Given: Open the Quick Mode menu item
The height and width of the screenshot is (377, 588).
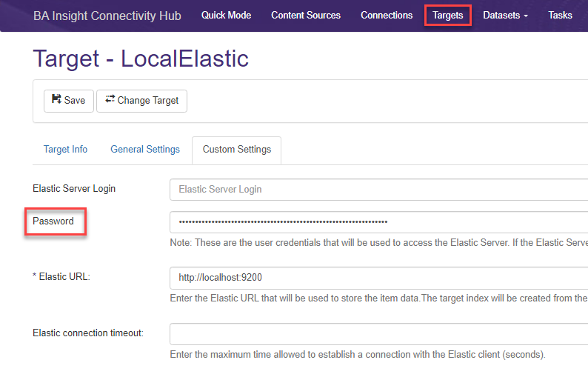Looking at the screenshot, I should tap(226, 16).
